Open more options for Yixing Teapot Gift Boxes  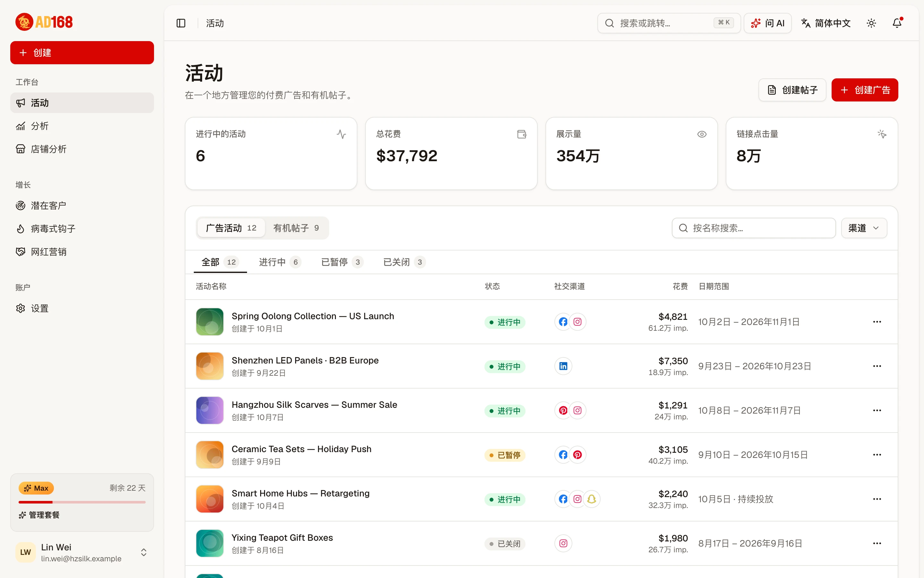coord(877,544)
